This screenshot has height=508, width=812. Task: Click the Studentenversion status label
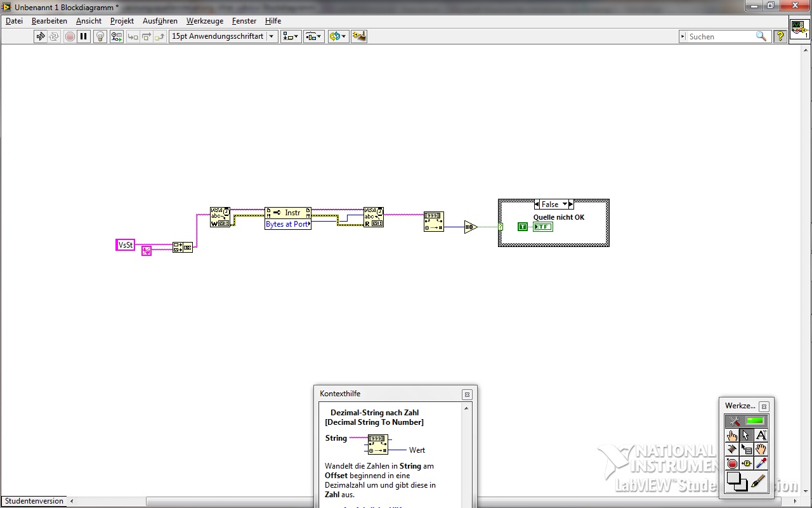click(x=34, y=501)
